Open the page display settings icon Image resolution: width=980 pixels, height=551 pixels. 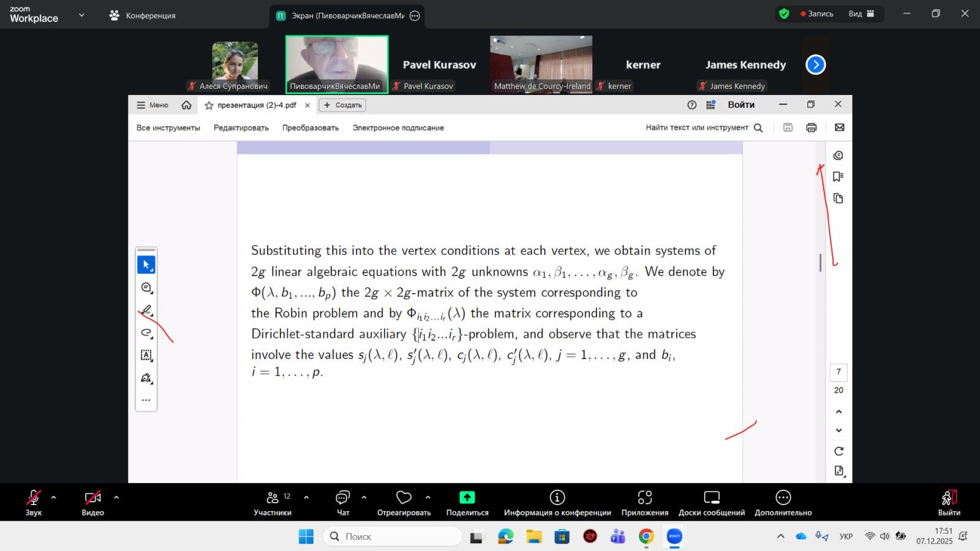click(839, 471)
